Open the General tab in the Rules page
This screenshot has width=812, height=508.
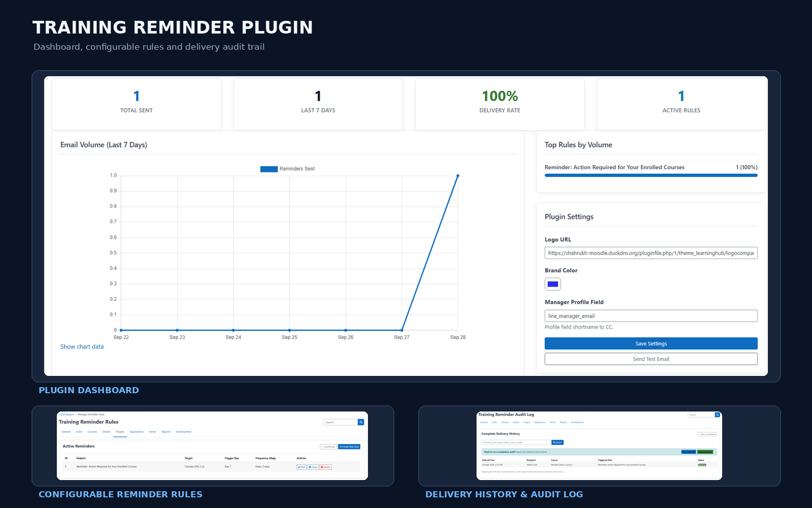[66, 432]
